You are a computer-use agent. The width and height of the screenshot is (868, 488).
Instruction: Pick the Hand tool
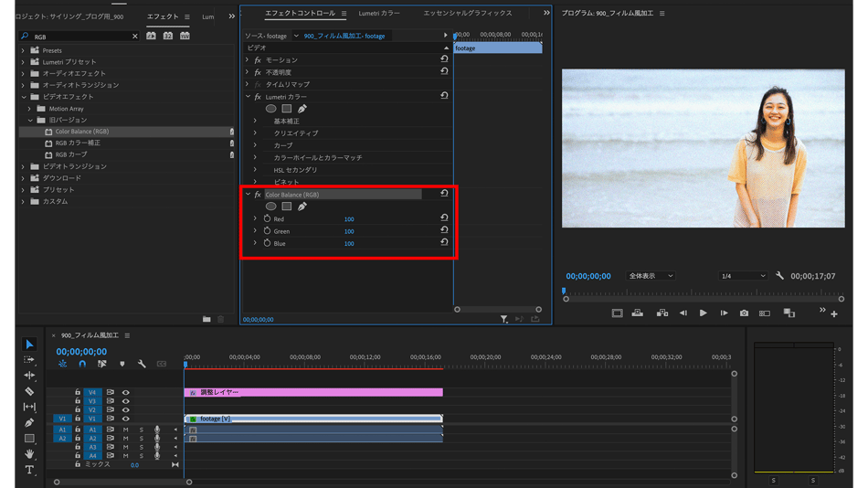point(29,454)
